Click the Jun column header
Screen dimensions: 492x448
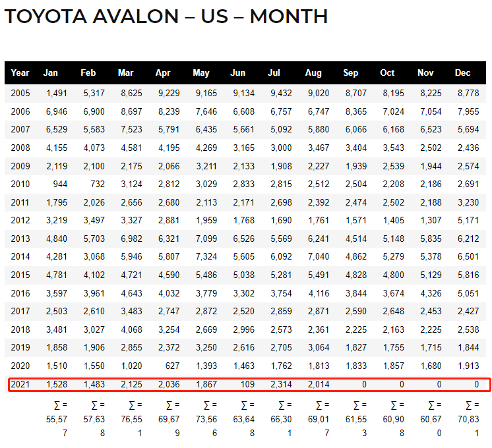tap(238, 72)
